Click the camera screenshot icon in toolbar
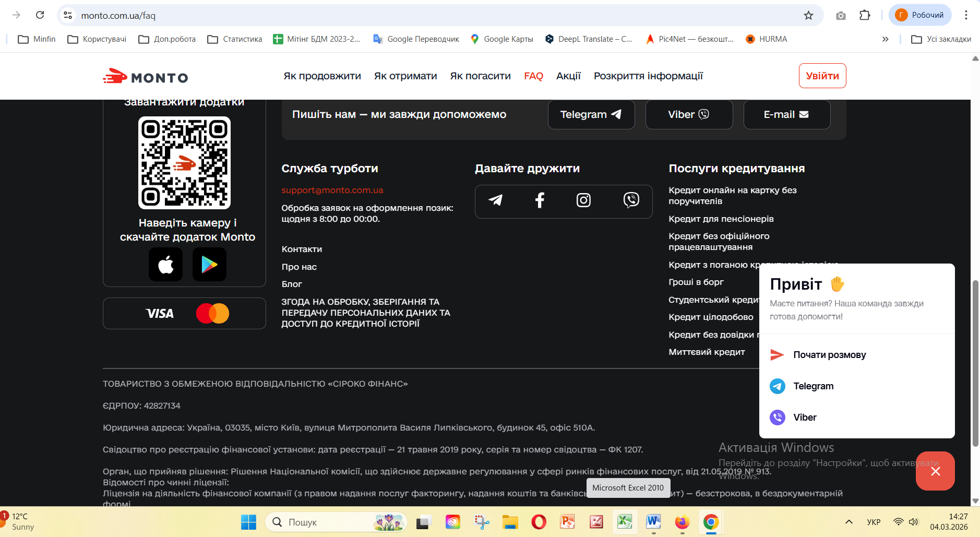The width and height of the screenshot is (980, 537). pos(841,15)
